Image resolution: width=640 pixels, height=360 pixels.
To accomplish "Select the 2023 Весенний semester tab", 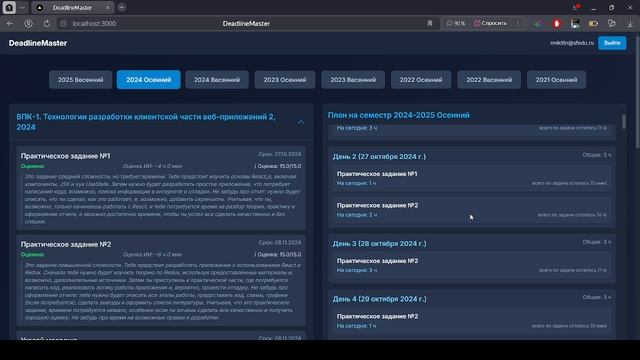I will coord(353,80).
